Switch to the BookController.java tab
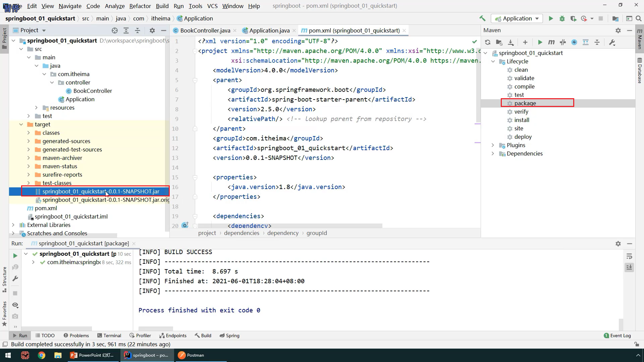Screen dimensions: 644x362 [x=205, y=30]
